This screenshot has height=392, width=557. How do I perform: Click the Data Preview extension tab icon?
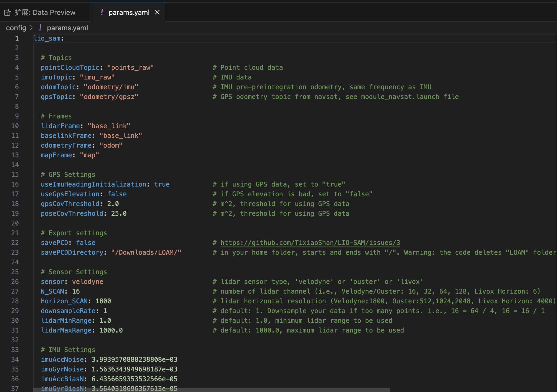coord(8,12)
